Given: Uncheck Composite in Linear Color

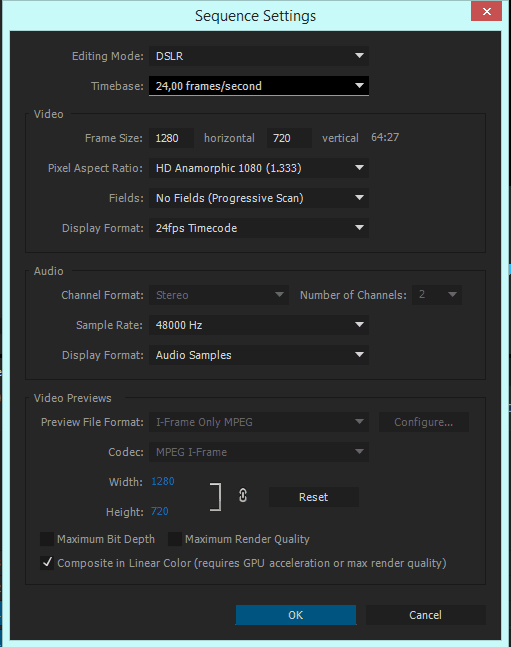Looking at the screenshot, I should (x=47, y=563).
